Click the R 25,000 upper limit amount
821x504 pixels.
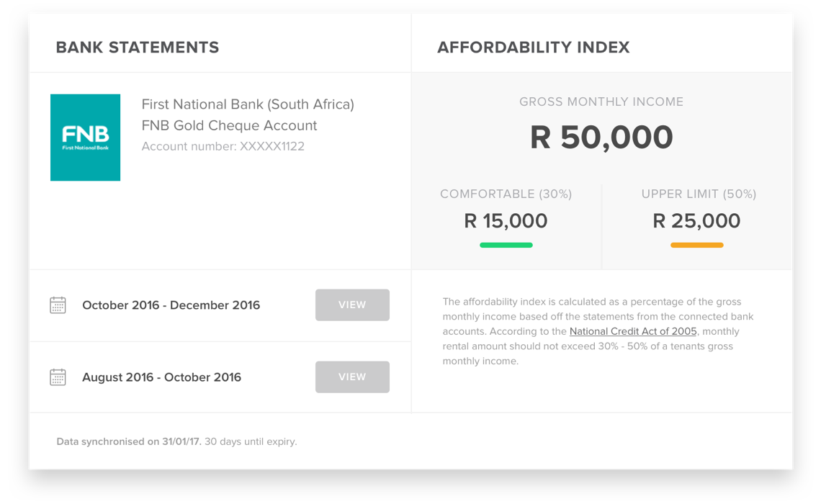pos(697,221)
